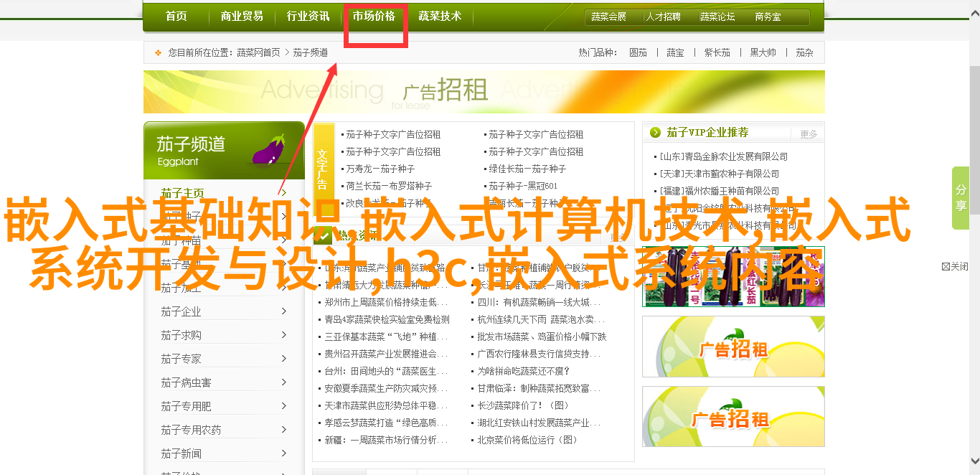Click the eggplant varieties photo ad
980x475 pixels.
pos(733,276)
